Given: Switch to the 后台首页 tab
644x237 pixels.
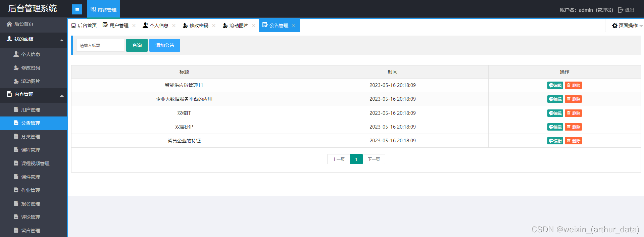Looking at the screenshot, I should tap(84, 26).
